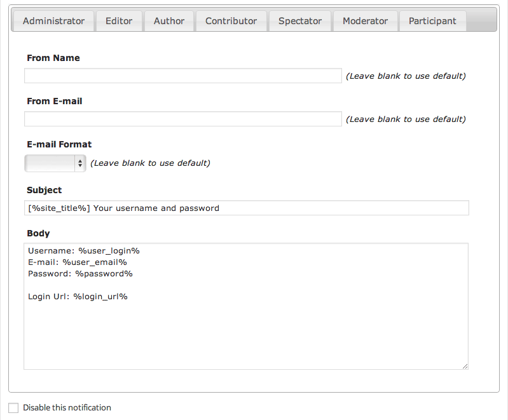Click the From Name text field
The height and width of the screenshot is (420, 508).
click(183, 76)
